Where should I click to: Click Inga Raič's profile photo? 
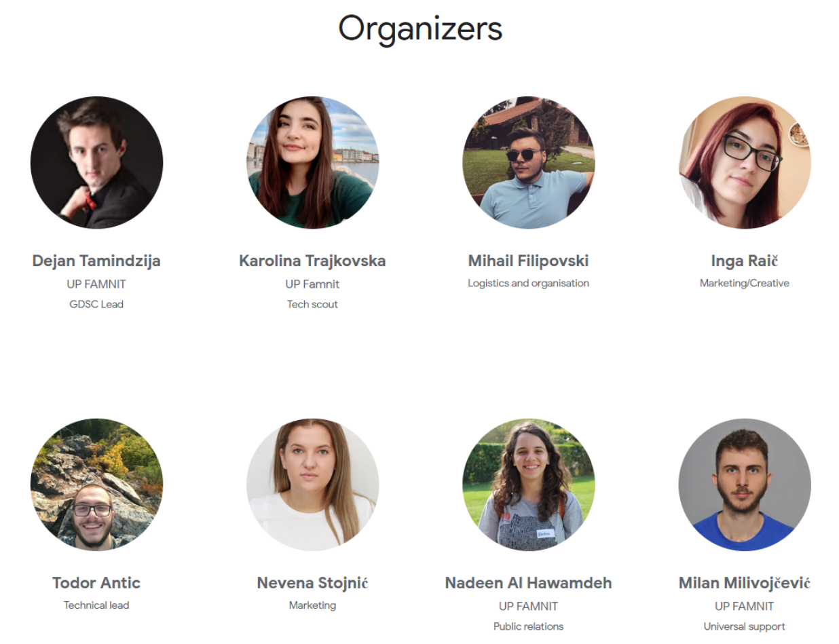(x=745, y=162)
